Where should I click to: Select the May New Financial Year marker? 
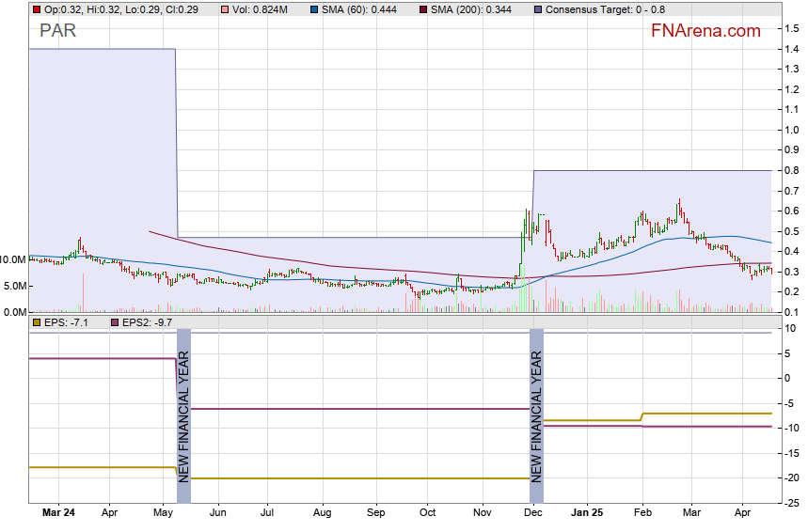point(183,406)
